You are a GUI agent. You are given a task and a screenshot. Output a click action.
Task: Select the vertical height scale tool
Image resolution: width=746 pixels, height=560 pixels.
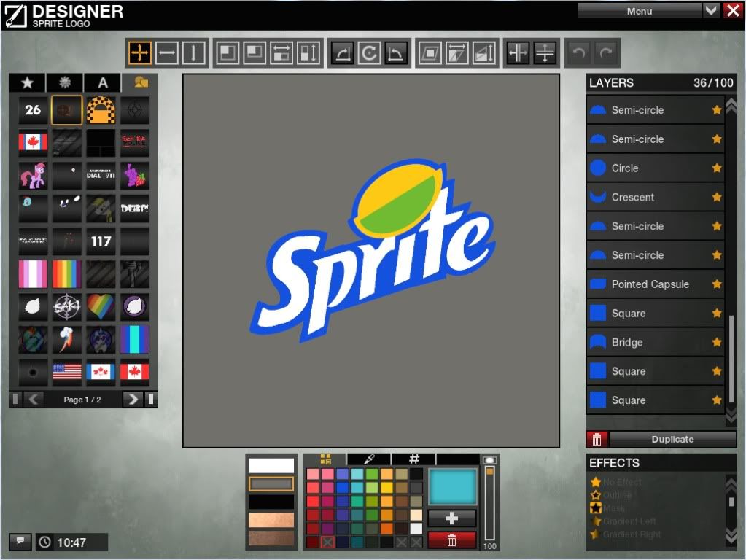308,52
